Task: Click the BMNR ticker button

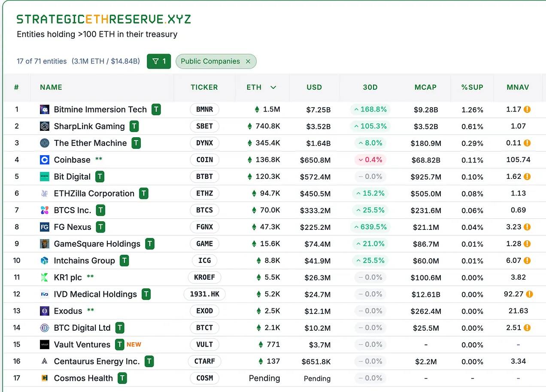Action: 204,110
